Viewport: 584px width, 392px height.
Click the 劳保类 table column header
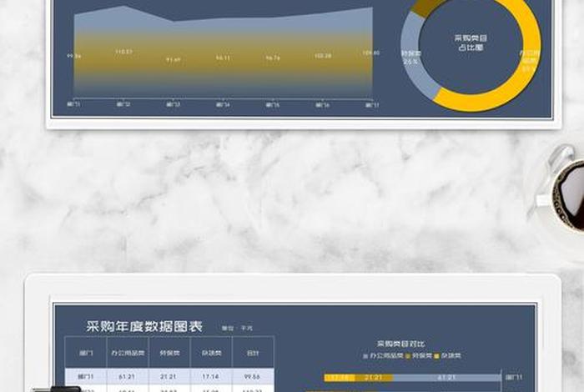click(x=169, y=353)
